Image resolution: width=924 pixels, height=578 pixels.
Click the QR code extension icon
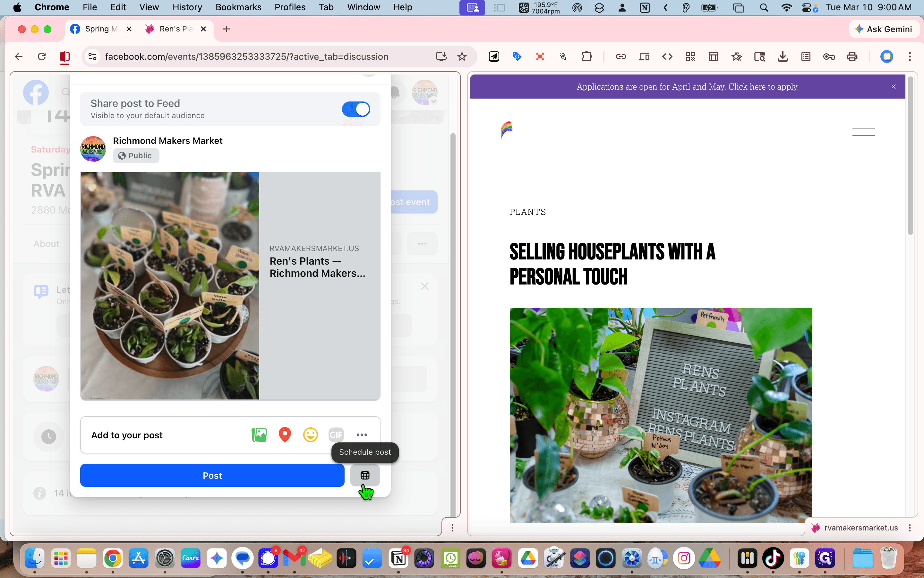pos(690,57)
